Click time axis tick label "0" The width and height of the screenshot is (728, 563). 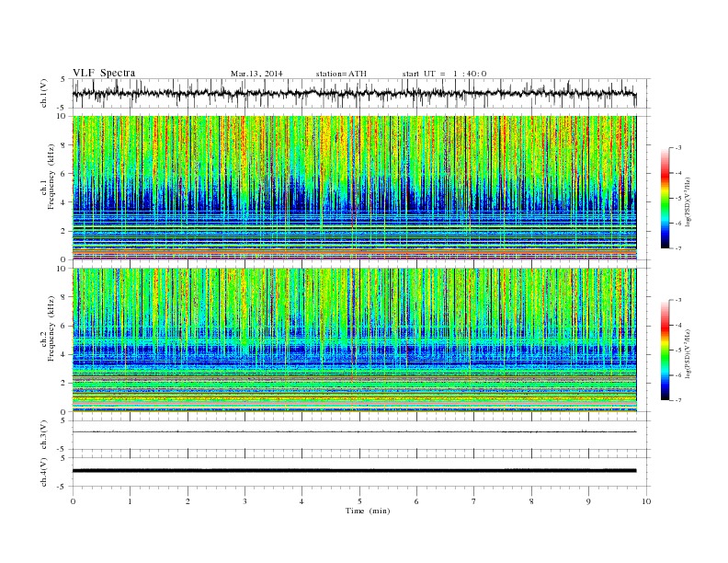point(73,501)
